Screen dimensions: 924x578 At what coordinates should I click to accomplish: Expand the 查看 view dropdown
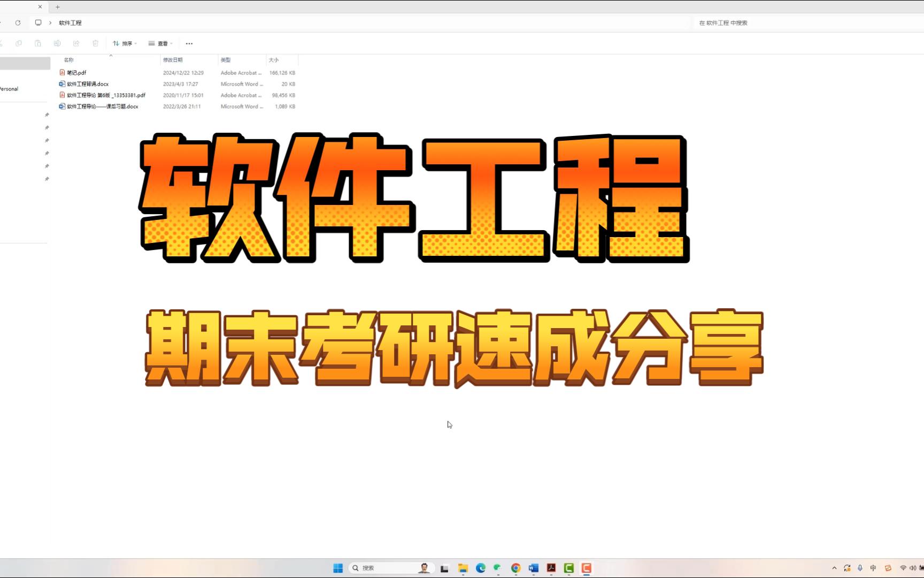161,43
